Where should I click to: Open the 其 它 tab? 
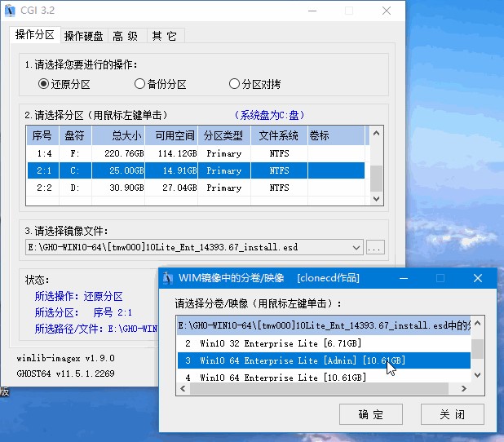165,36
